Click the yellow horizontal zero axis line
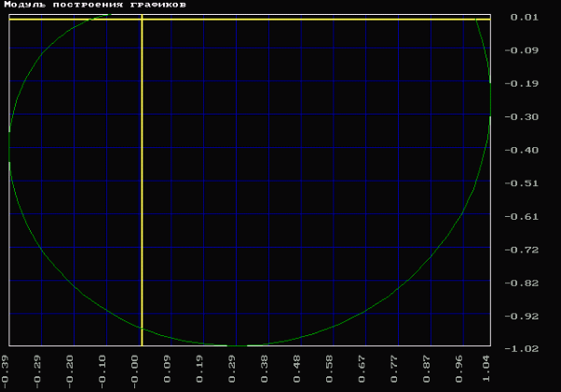This screenshot has height=392, width=561. coord(250,20)
